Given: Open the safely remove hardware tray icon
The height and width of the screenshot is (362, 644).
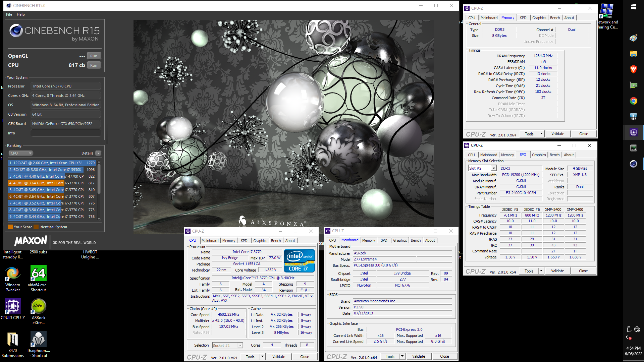Looking at the screenshot, I should [629, 329].
